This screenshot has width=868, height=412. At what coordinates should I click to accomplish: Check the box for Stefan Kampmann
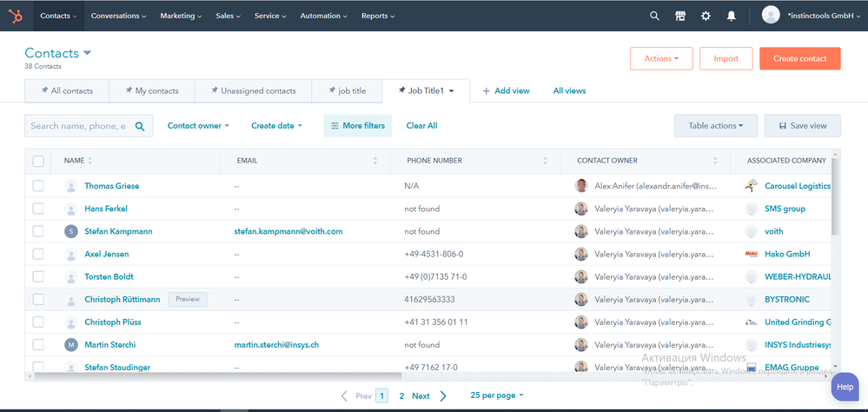point(38,231)
